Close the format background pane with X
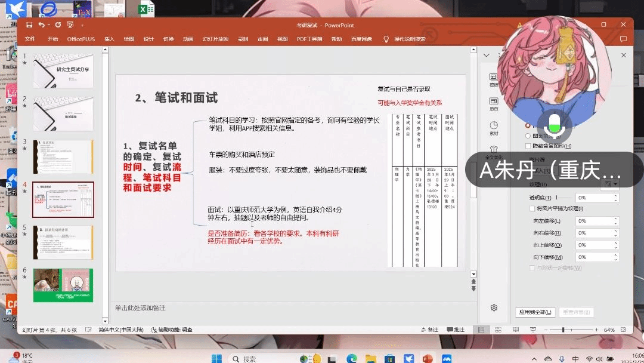This screenshot has width=644, height=363. [624, 55]
